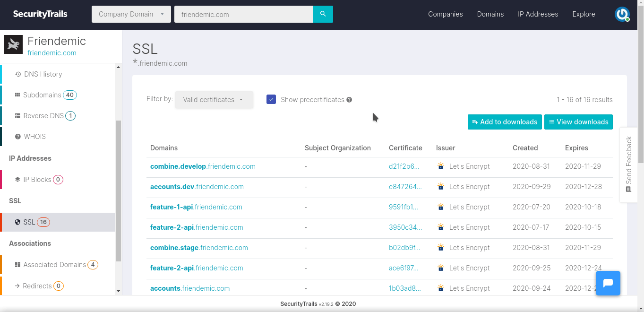Click the created date 2020-09-29
Viewport: 644px width, 312px height.
(x=532, y=187)
